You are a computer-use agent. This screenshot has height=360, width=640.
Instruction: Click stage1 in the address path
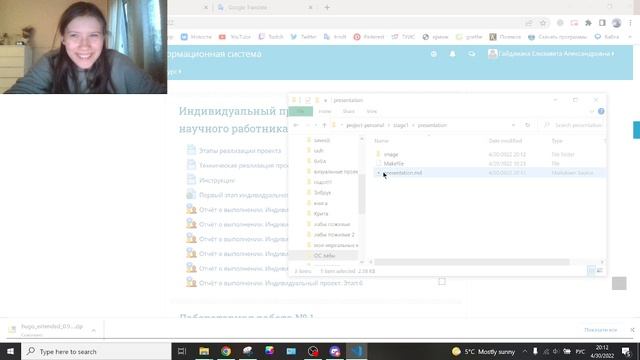[x=400, y=125]
